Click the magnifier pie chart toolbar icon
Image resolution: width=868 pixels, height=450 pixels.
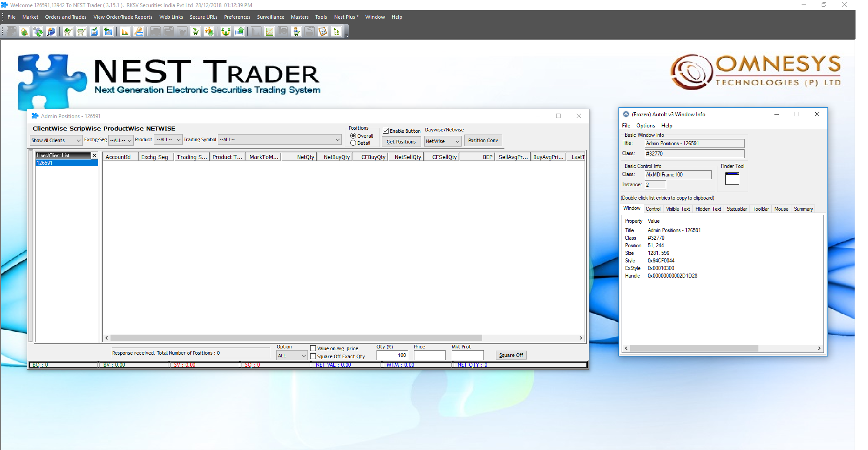click(x=51, y=32)
